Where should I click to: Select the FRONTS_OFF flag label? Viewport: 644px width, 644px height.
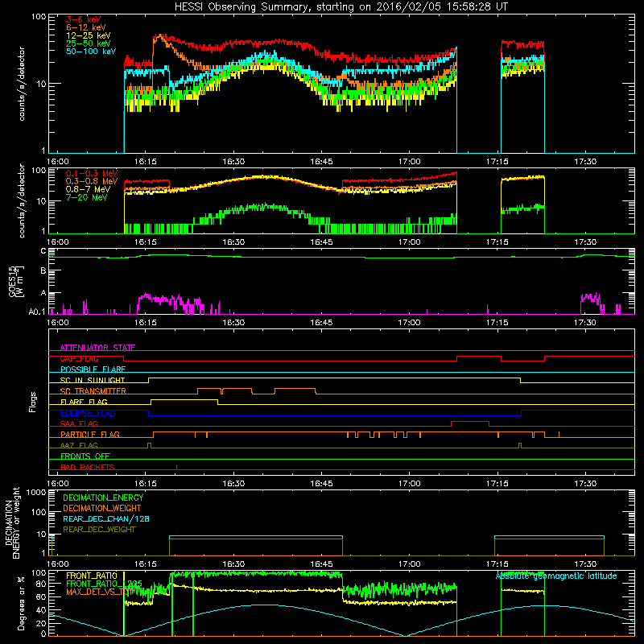tap(85, 456)
